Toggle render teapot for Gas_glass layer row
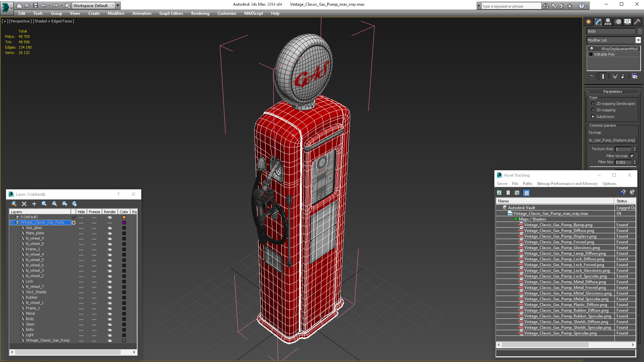 click(x=109, y=228)
